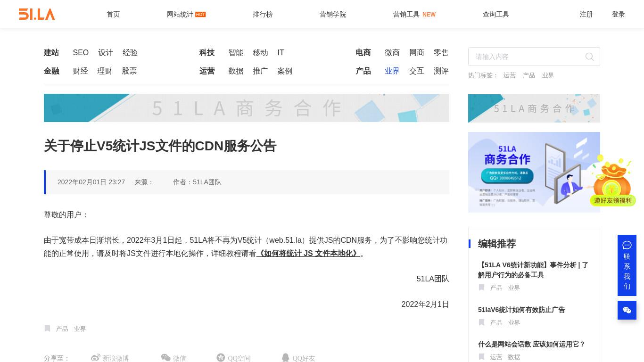Select the 电商 category
This screenshot has height=362, width=644.
pyautogui.click(x=363, y=53)
